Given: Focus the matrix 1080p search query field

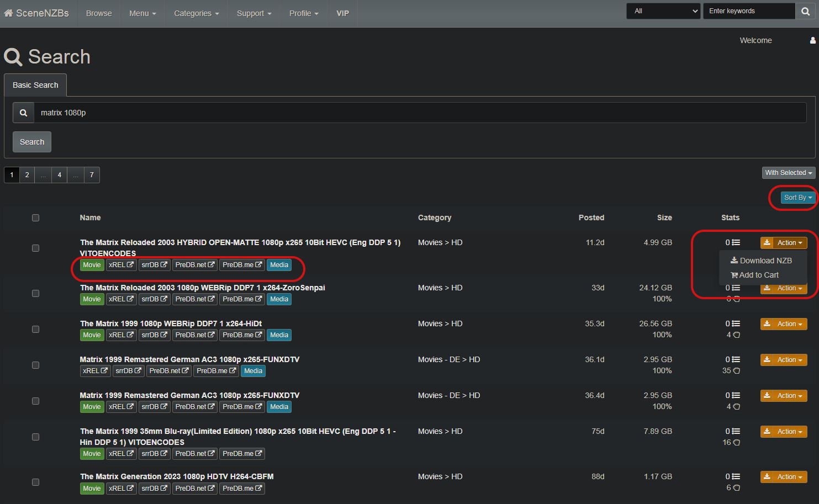Looking at the screenshot, I should click(420, 113).
